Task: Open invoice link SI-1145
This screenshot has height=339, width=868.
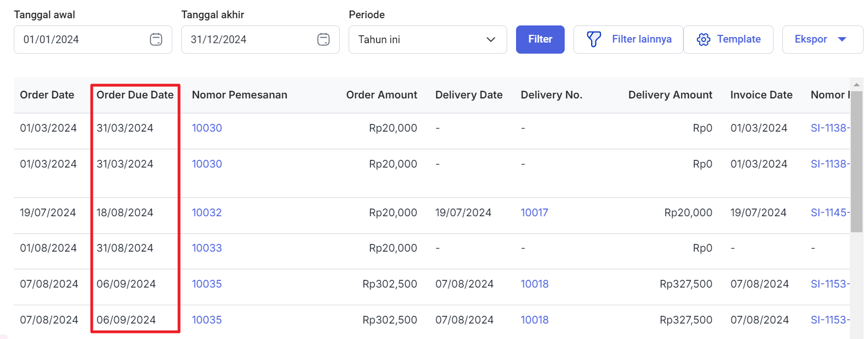Action: coord(829,212)
